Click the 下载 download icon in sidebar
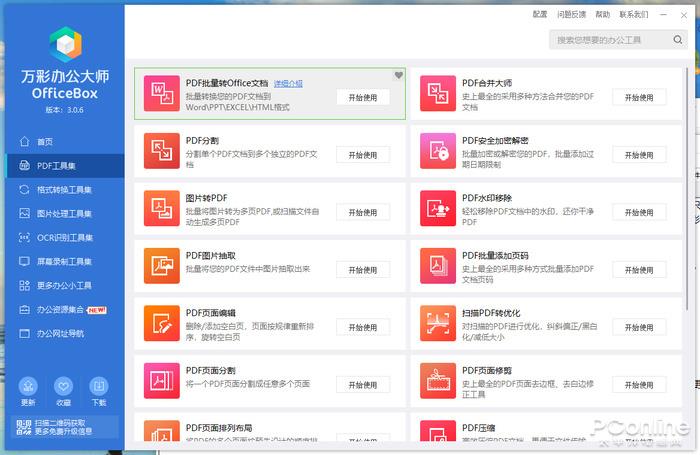 point(99,386)
